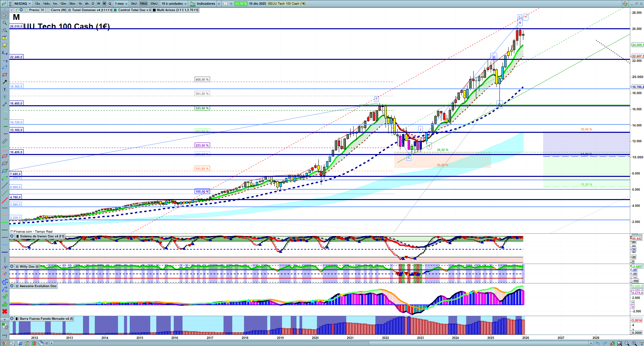Click the 35kU units button
Viewport: 644px width, 346px height.
pos(154,4)
